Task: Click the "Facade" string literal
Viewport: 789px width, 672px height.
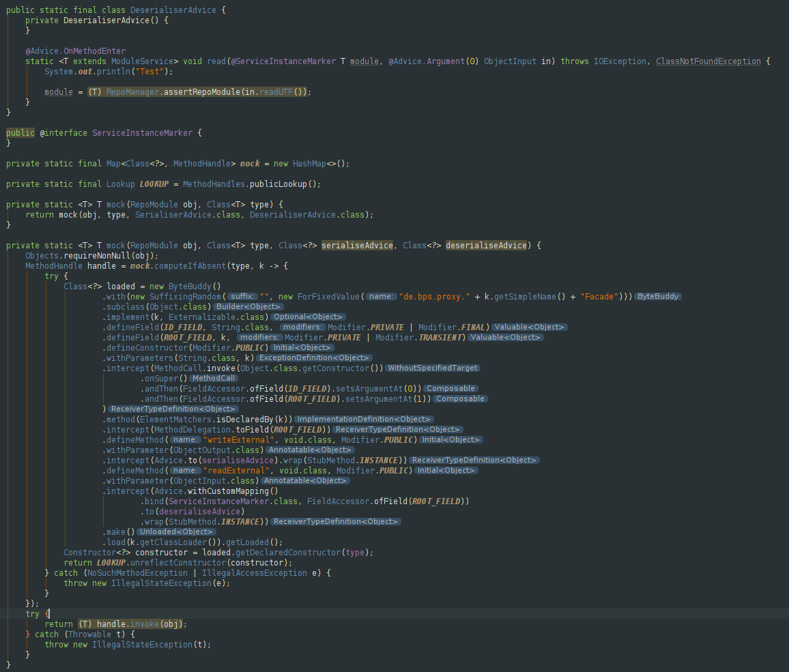Action: click(598, 296)
